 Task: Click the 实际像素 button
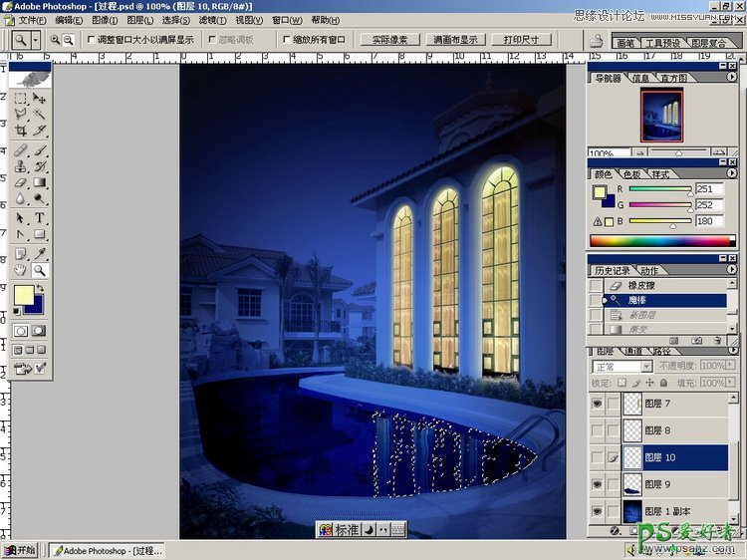coord(388,40)
